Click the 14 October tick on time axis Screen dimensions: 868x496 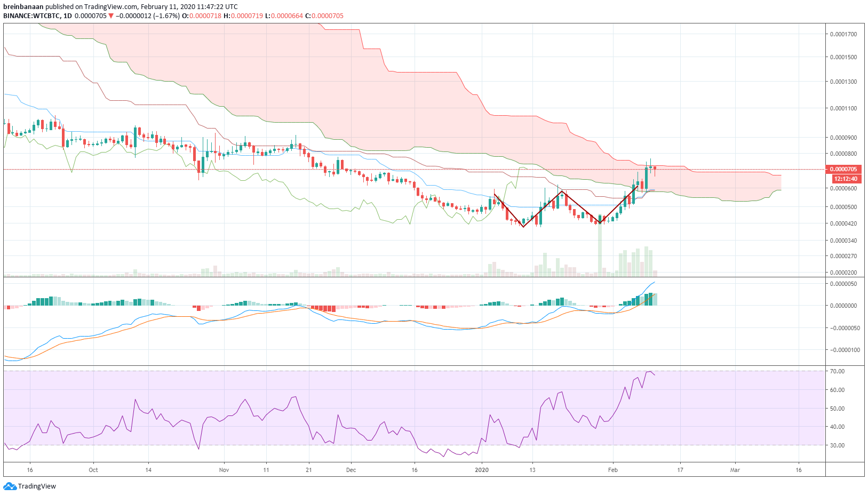pyautogui.click(x=148, y=470)
